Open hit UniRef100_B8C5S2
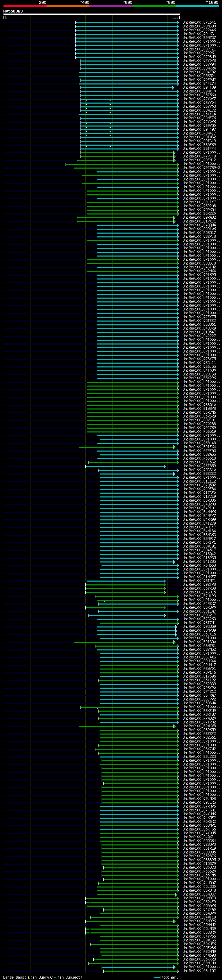This screenshot has height=980, width=222. (x=199, y=462)
